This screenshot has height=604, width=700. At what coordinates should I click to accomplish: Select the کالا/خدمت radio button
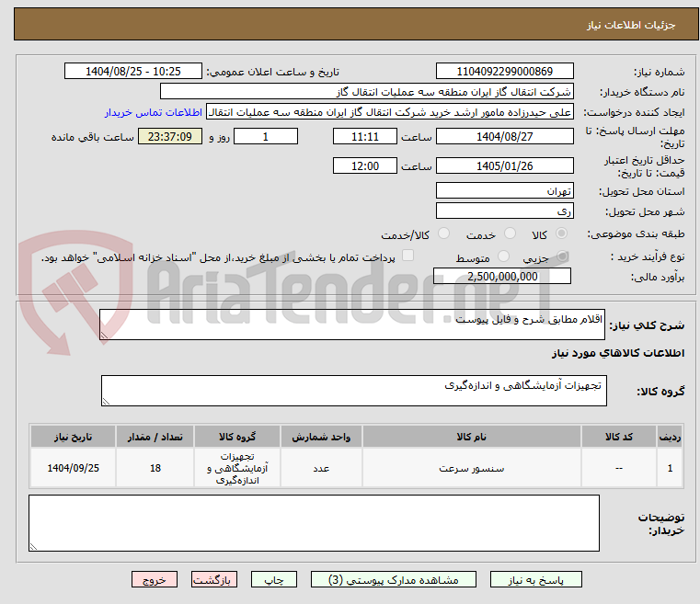click(443, 234)
